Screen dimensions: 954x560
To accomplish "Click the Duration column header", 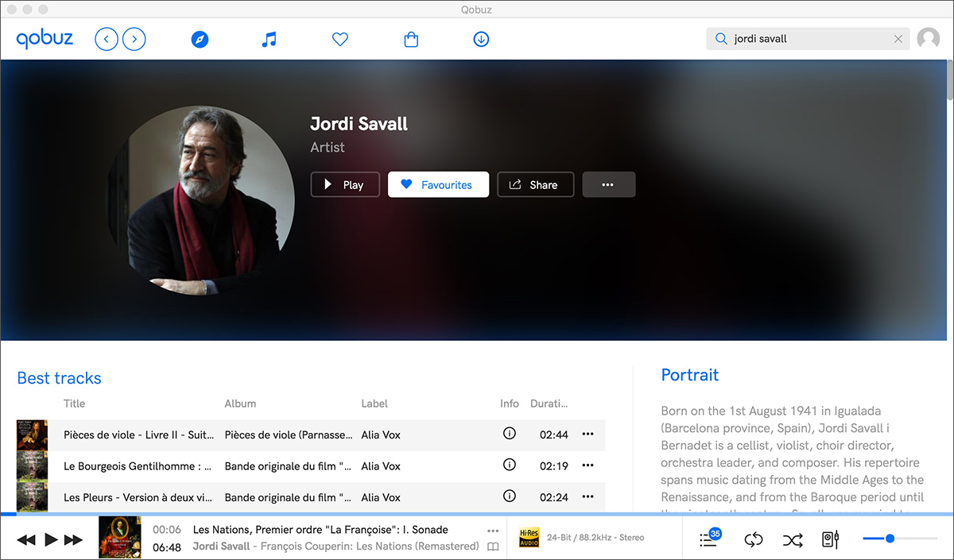I will (549, 404).
